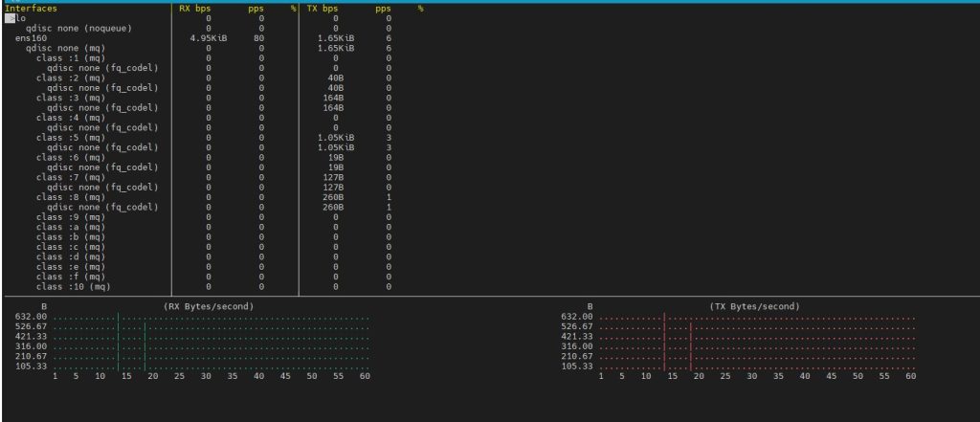Image resolution: width=980 pixels, height=422 pixels.
Task: Click the TX bps column header
Action: (x=323, y=8)
